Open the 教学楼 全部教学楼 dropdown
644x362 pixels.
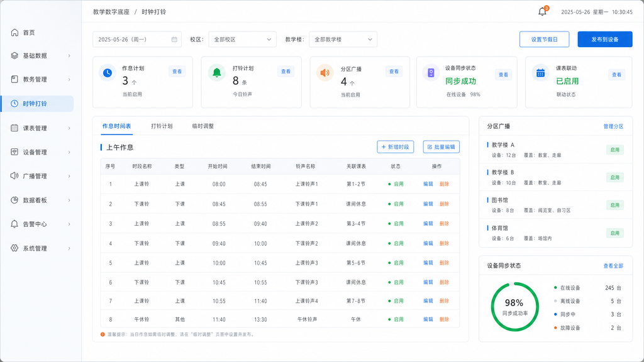tap(343, 40)
